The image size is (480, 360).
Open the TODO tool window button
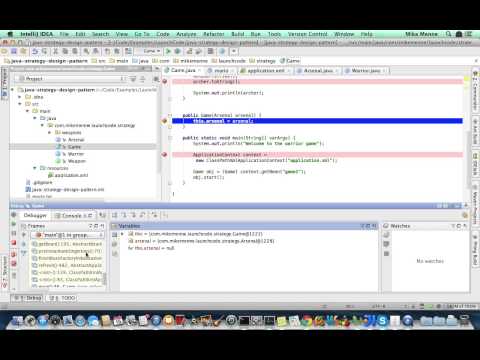tap(62, 298)
